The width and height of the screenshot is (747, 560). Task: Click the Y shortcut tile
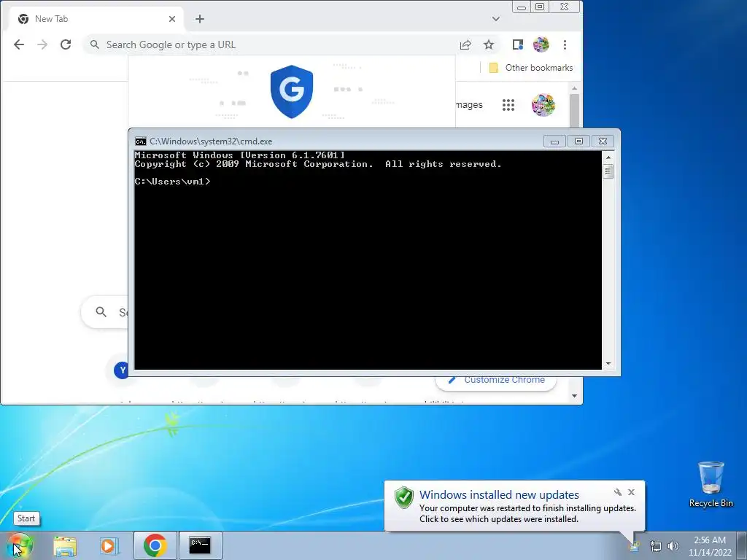[122, 370]
